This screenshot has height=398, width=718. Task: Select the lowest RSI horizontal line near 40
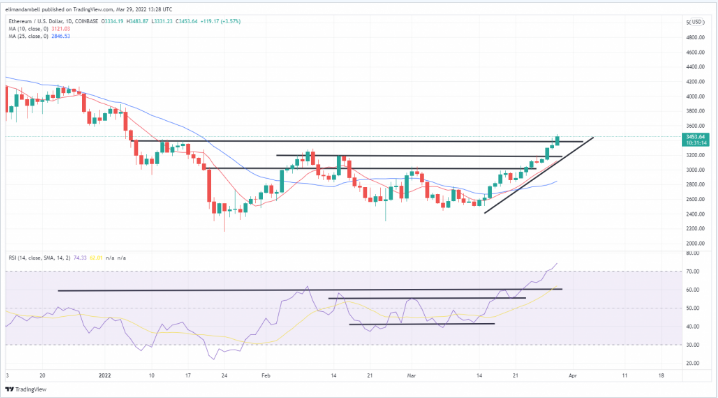click(x=422, y=324)
